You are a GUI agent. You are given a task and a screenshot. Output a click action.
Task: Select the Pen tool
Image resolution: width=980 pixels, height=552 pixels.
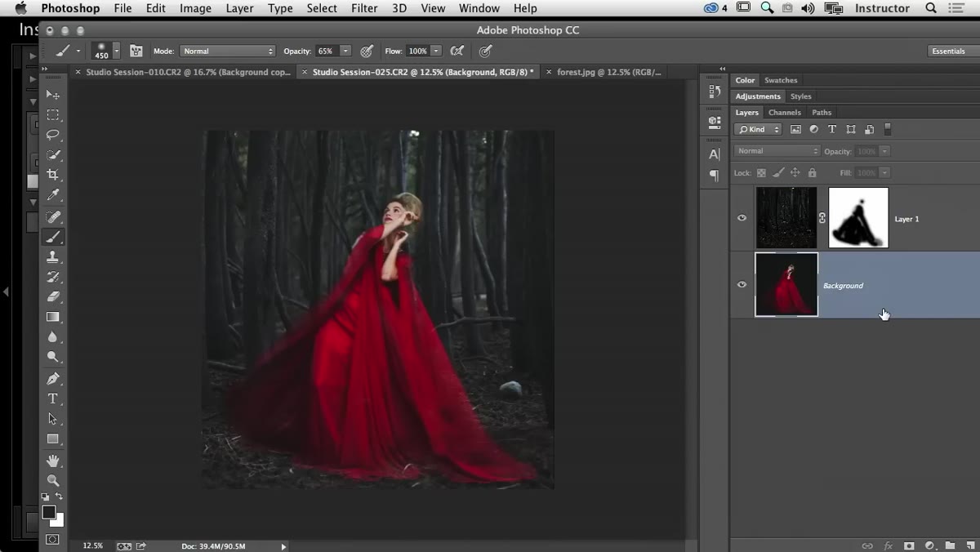[x=53, y=378]
